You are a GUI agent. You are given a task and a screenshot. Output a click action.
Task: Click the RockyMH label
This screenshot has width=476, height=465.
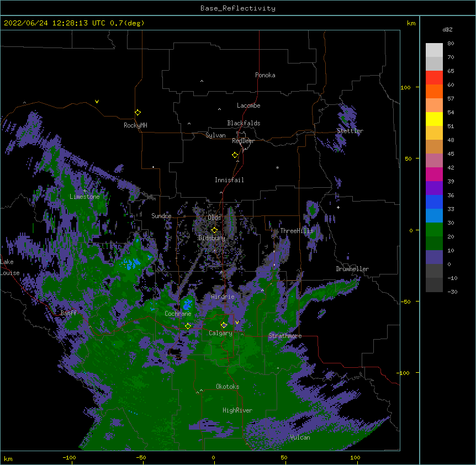135,125
